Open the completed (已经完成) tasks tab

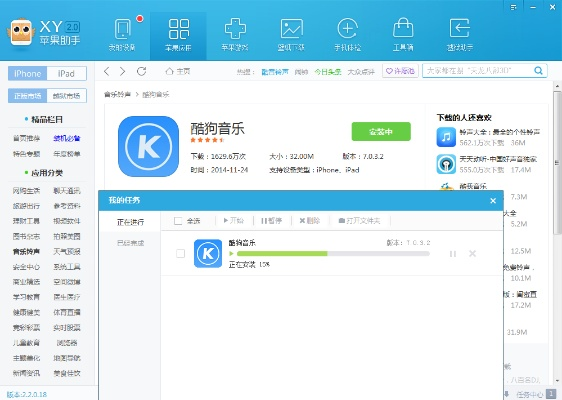tap(130, 243)
